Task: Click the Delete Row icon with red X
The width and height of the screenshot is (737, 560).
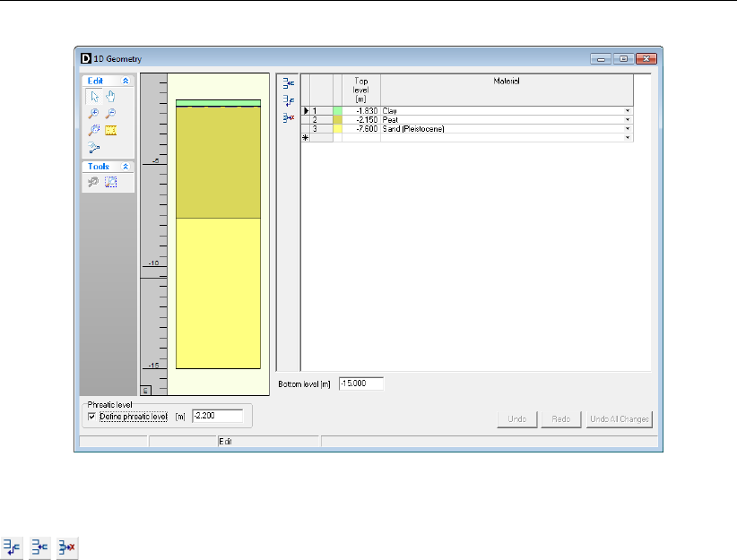Action: click(289, 117)
